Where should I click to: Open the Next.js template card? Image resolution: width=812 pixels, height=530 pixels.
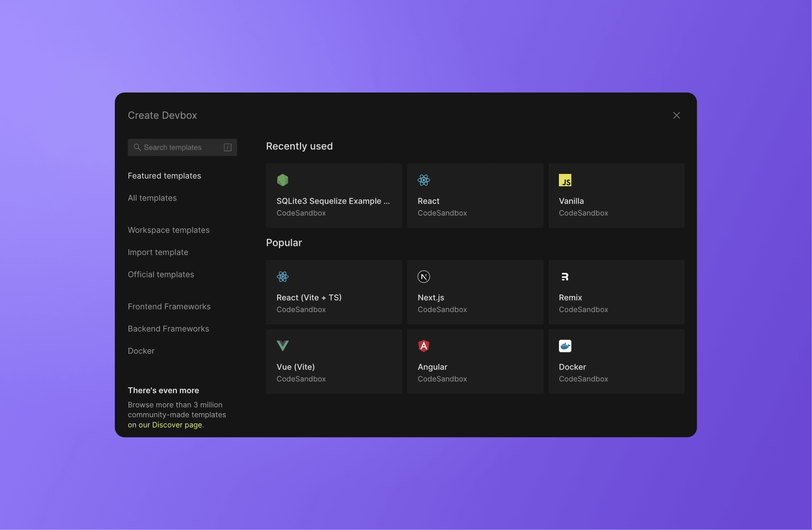pos(475,292)
